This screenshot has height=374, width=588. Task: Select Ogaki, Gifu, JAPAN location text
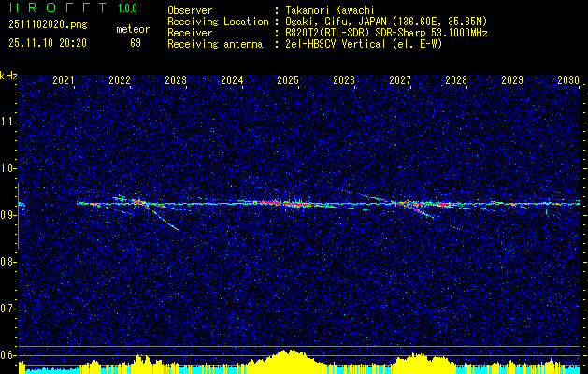click(386, 22)
